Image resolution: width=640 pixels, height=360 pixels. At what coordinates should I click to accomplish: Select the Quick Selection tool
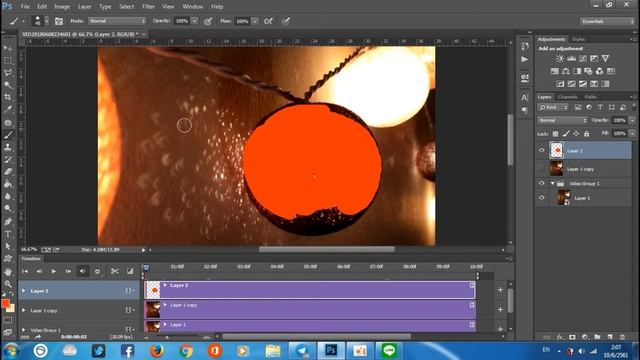(x=8, y=85)
